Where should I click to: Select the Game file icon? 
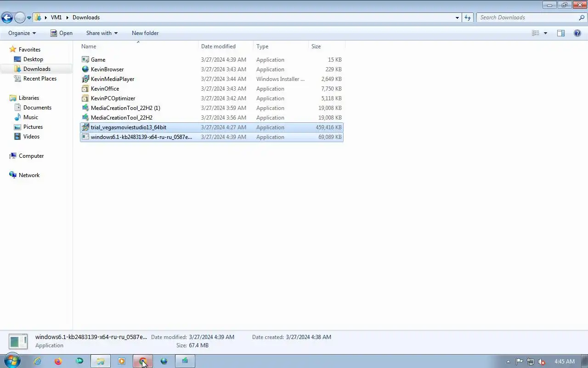coord(85,60)
